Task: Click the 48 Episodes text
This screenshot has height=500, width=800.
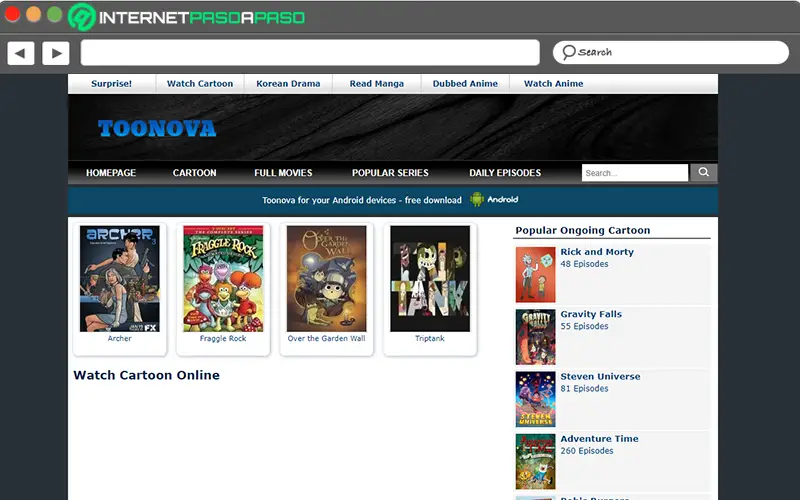Action: [x=584, y=264]
